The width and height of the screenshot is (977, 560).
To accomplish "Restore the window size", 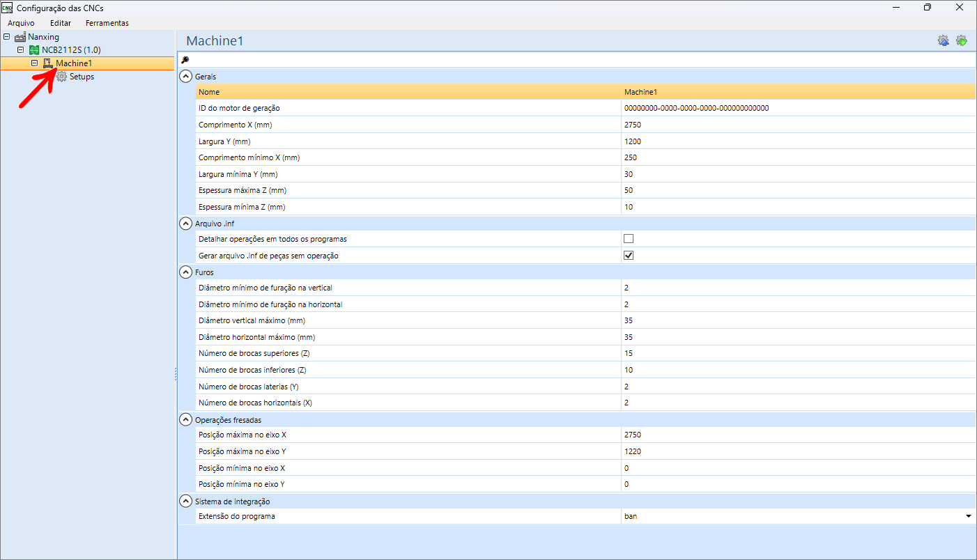I will (927, 8).
